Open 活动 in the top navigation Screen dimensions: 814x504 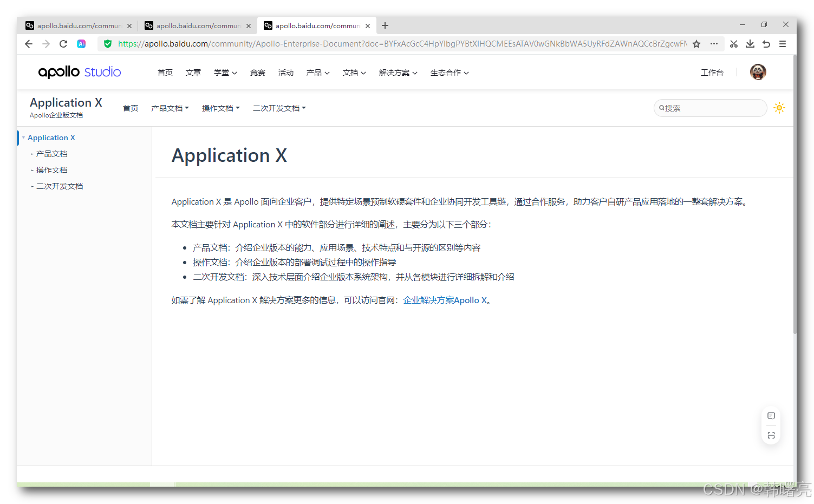coord(286,73)
